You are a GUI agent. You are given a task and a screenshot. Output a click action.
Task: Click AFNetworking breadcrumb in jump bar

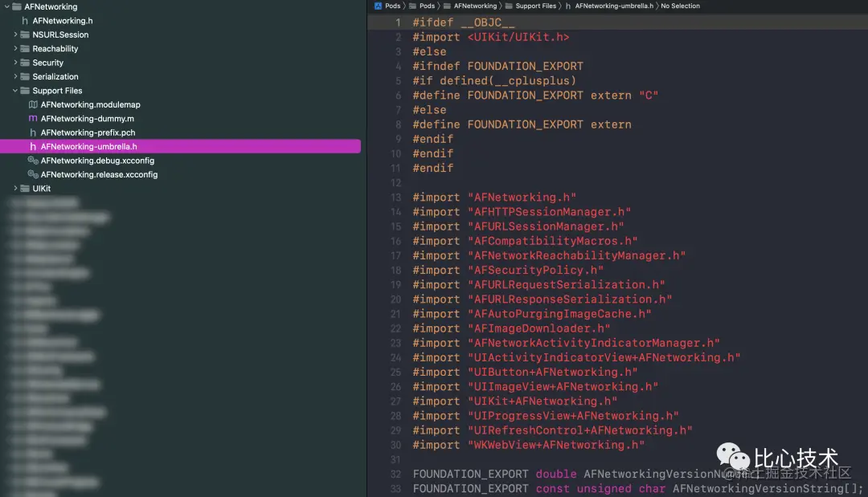pos(476,6)
